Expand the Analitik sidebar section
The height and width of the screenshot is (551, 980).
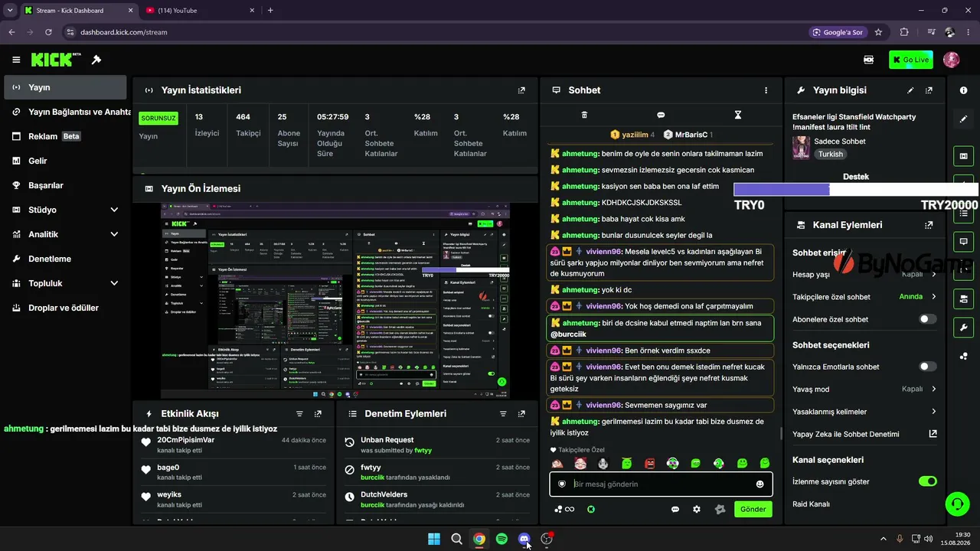114,234
